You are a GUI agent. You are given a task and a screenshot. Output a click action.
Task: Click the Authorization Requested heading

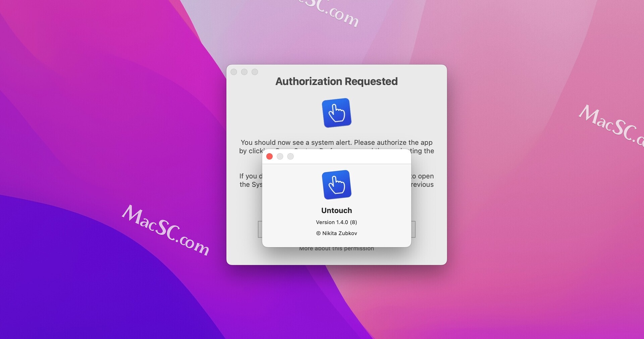336,81
